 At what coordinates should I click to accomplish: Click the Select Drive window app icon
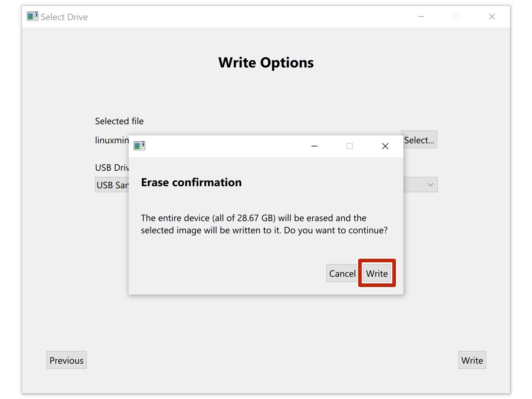pos(32,16)
